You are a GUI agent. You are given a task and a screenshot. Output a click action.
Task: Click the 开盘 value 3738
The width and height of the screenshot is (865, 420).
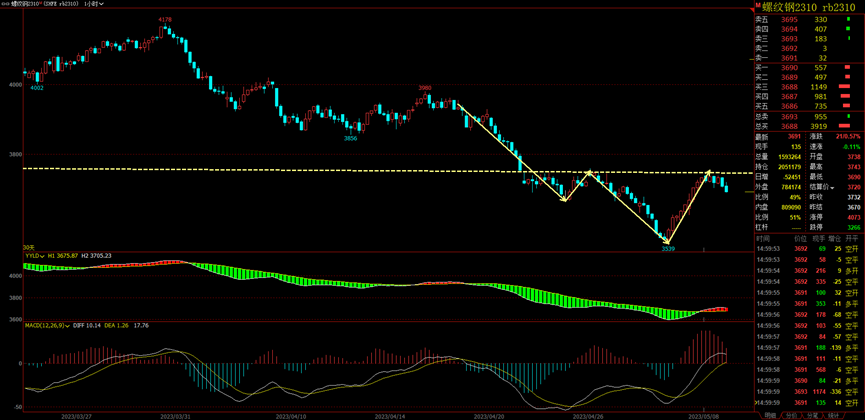[853, 157]
